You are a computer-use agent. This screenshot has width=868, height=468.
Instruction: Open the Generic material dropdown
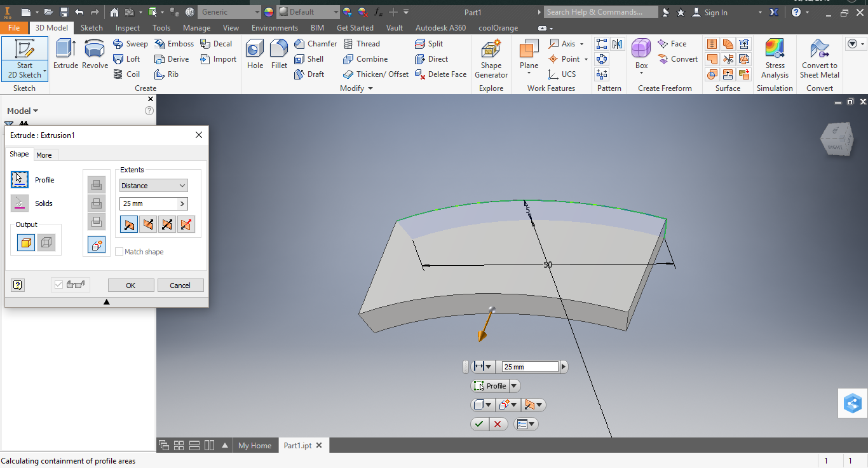(x=229, y=12)
